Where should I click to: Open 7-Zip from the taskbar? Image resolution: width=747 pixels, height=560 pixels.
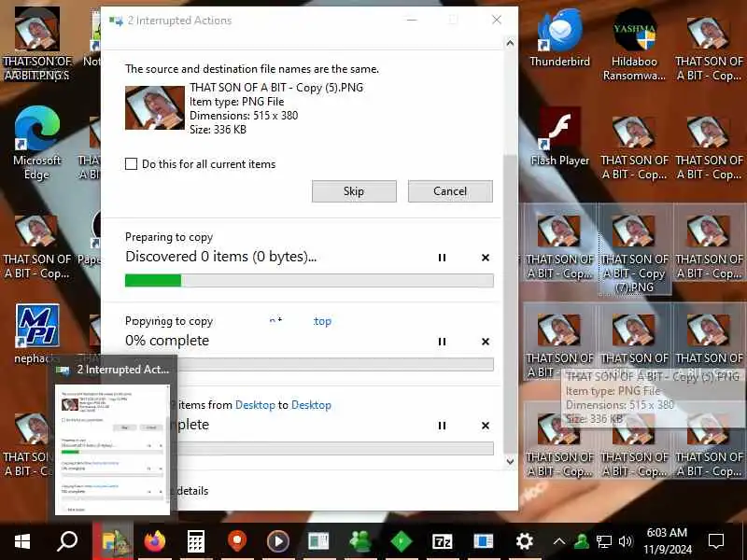pos(442,541)
